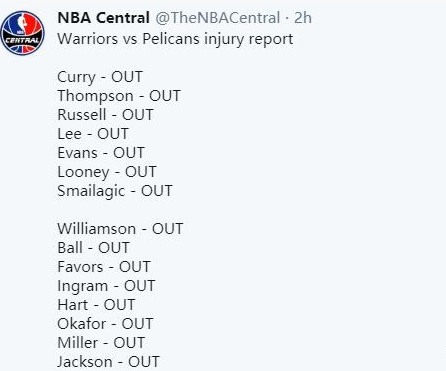Click the NBA Central display name
446x371 pixels.
(103, 18)
